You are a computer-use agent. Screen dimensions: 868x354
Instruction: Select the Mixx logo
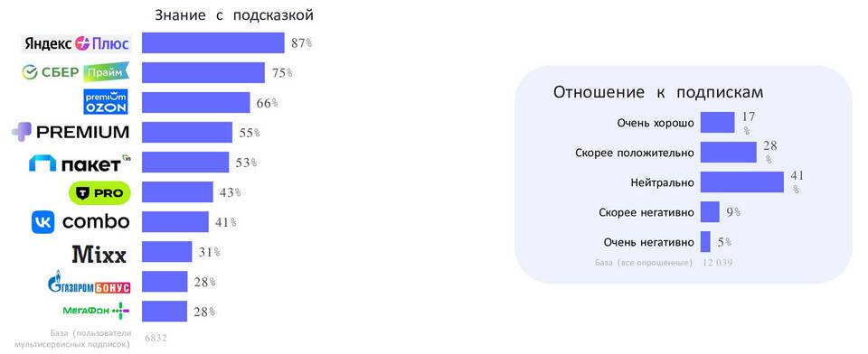pyautogui.click(x=99, y=254)
